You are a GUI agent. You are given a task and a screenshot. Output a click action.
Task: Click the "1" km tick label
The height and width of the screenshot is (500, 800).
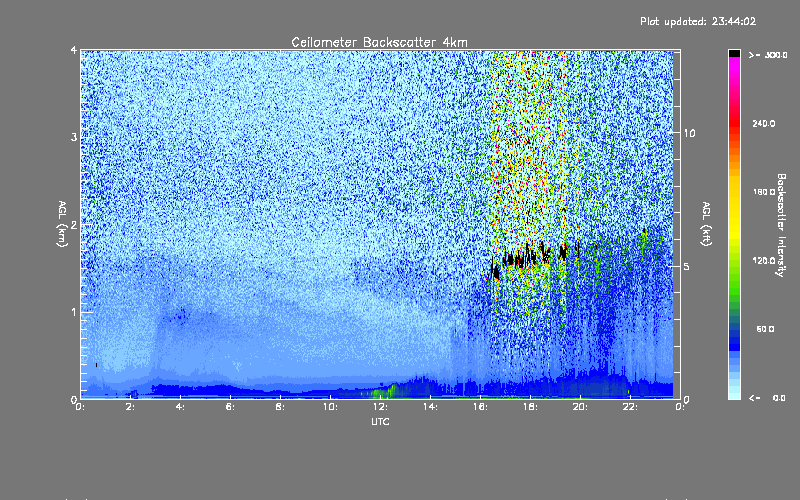[74, 312]
